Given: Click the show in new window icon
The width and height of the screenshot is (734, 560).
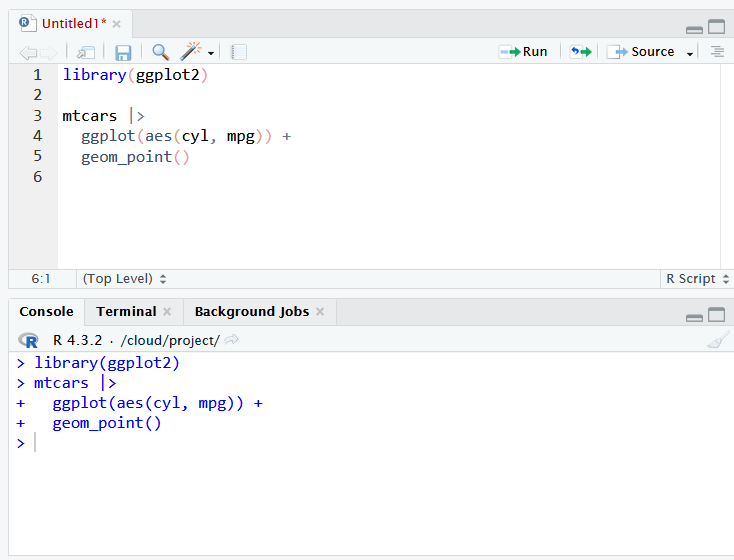Looking at the screenshot, I should click(x=87, y=52).
